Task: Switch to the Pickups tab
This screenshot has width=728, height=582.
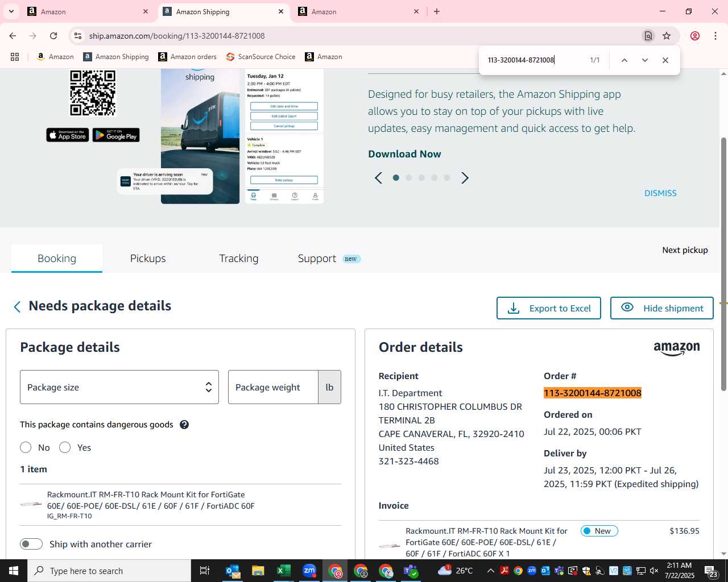Action: point(148,259)
